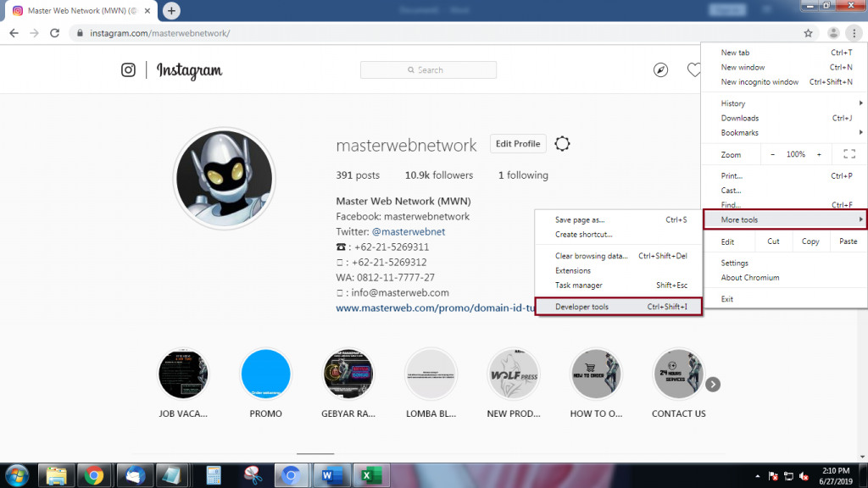Open a New incognito window
This screenshot has width=868, height=488.
coord(784,82)
